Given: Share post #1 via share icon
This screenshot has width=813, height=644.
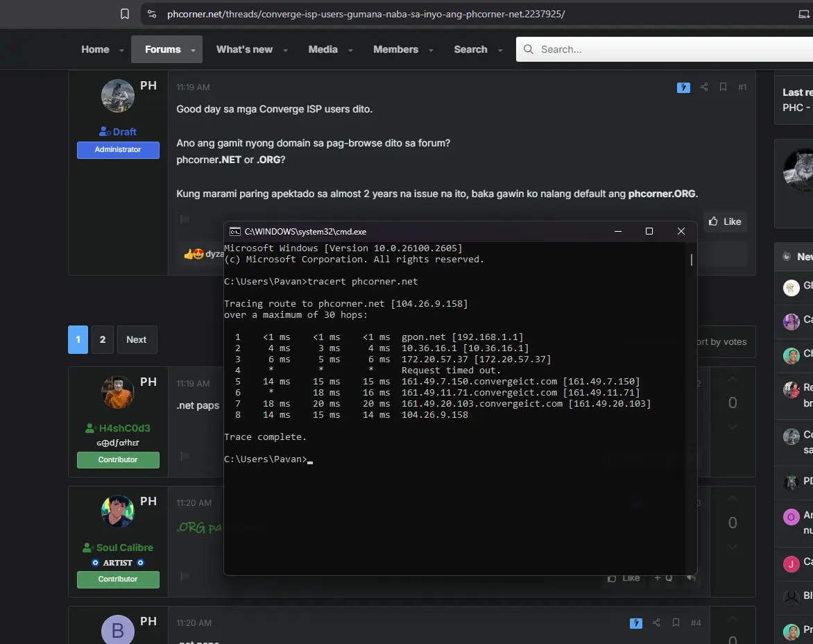Looking at the screenshot, I should click(x=703, y=87).
